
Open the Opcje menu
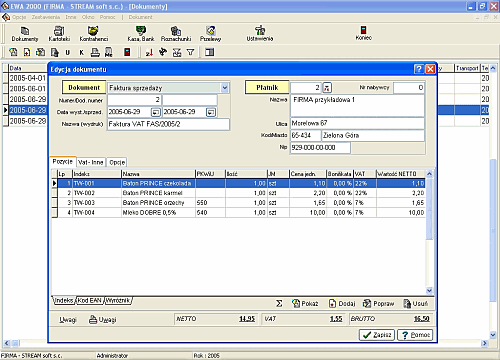coord(19,17)
